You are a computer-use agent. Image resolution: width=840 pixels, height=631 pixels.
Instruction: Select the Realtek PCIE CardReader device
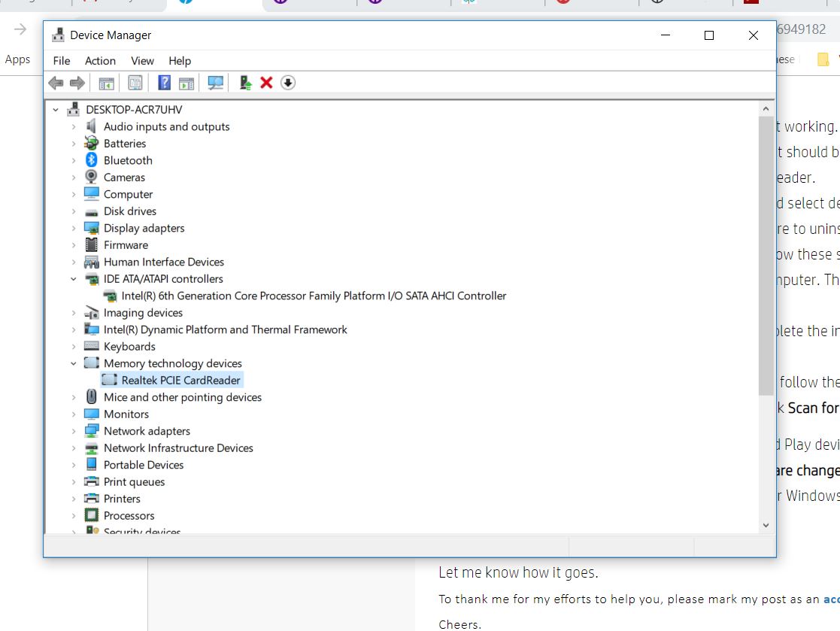pos(181,380)
